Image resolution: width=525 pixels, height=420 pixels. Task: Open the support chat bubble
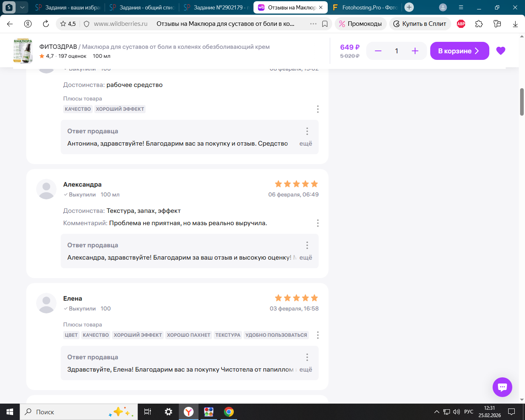(502, 387)
